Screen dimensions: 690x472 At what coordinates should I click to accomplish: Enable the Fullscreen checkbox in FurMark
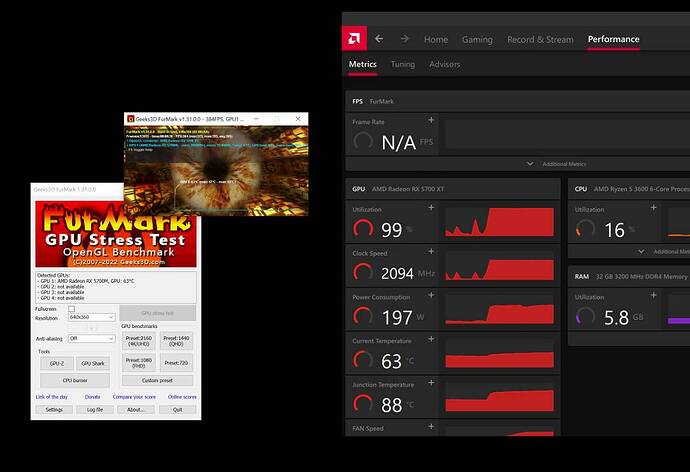pyautogui.click(x=72, y=309)
